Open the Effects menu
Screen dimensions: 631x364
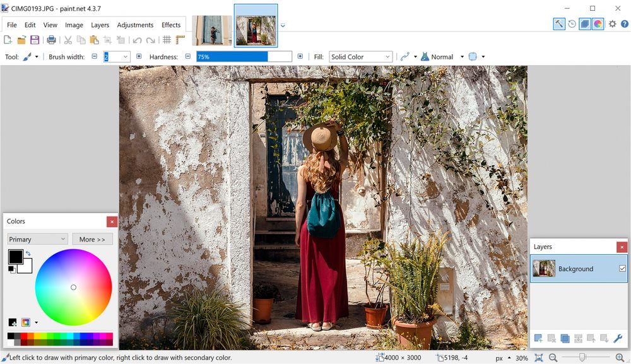coord(171,25)
